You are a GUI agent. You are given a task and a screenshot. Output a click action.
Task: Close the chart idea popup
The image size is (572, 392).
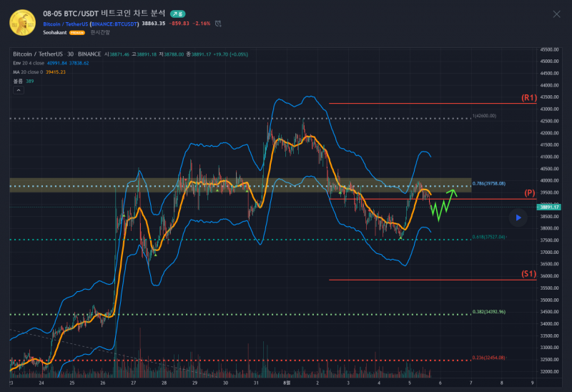pyautogui.click(x=557, y=14)
